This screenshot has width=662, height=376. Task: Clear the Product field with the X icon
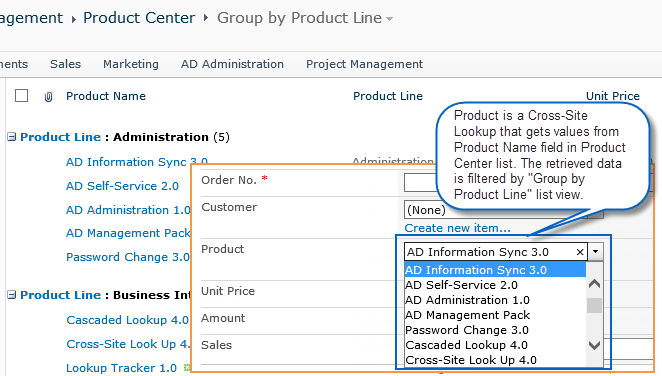[580, 252]
